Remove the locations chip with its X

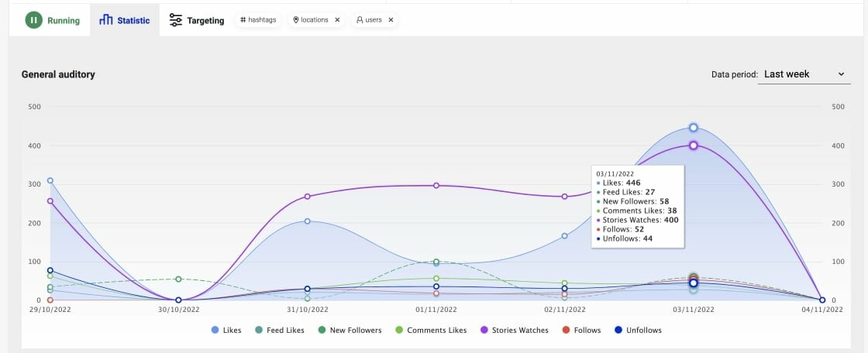pos(337,20)
